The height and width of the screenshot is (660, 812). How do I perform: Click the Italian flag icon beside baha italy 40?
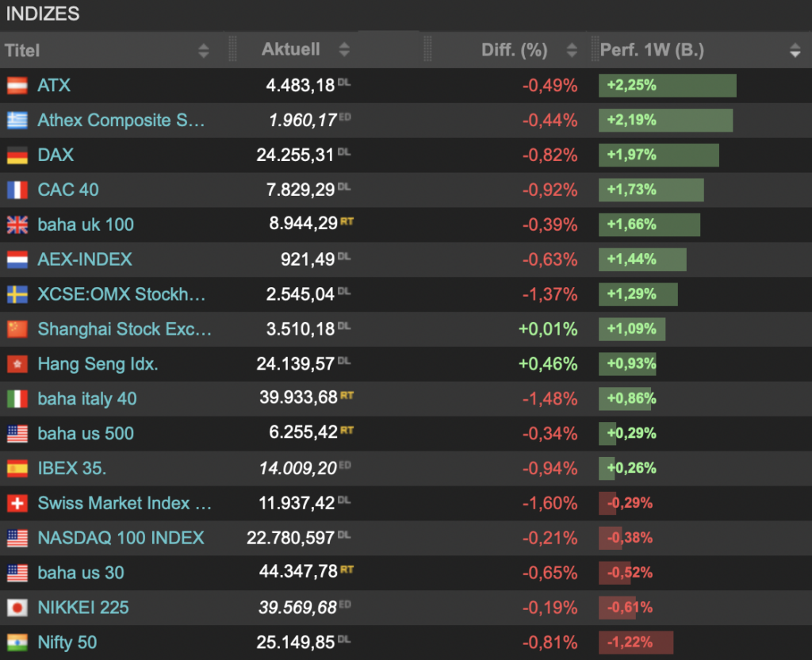pyautogui.click(x=17, y=398)
